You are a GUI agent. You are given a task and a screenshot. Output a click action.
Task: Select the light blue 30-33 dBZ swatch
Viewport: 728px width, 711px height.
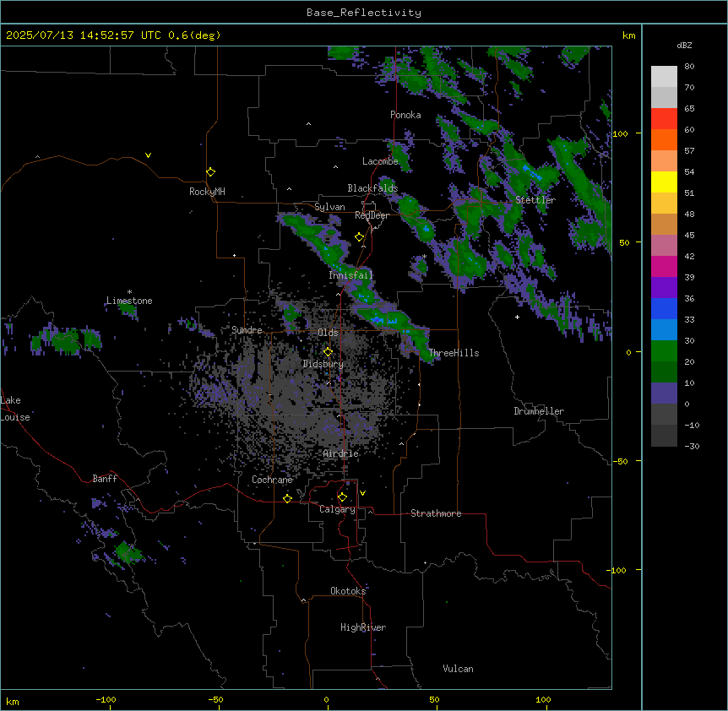click(664, 330)
